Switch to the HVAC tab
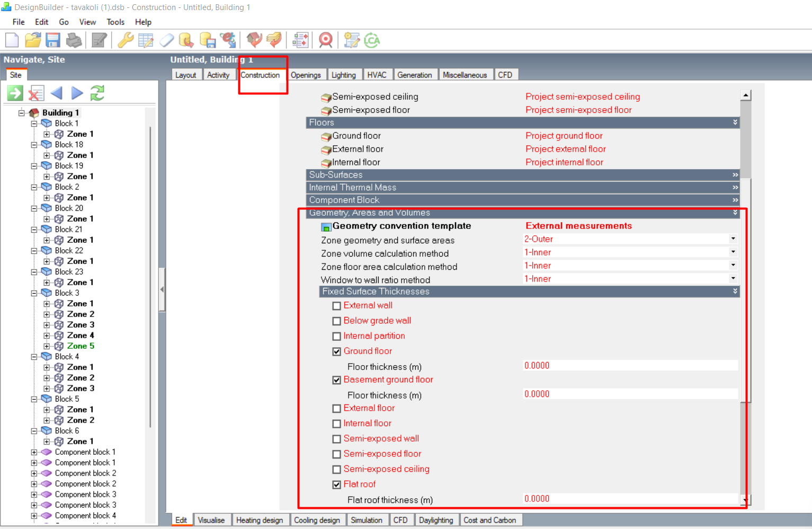Screen dimensions: 812x529 pos(377,75)
